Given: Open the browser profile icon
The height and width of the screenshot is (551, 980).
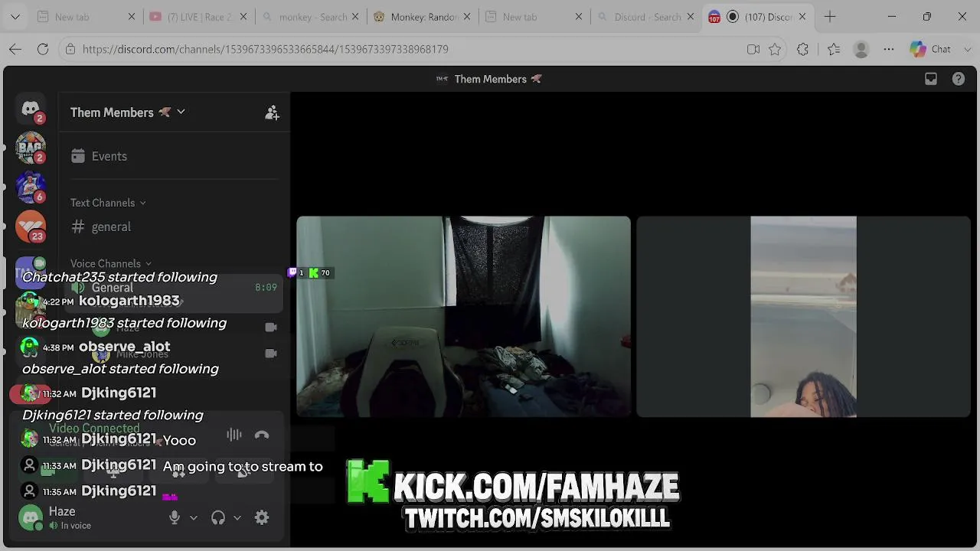Looking at the screenshot, I should pyautogui.click(x=861, y=49).
